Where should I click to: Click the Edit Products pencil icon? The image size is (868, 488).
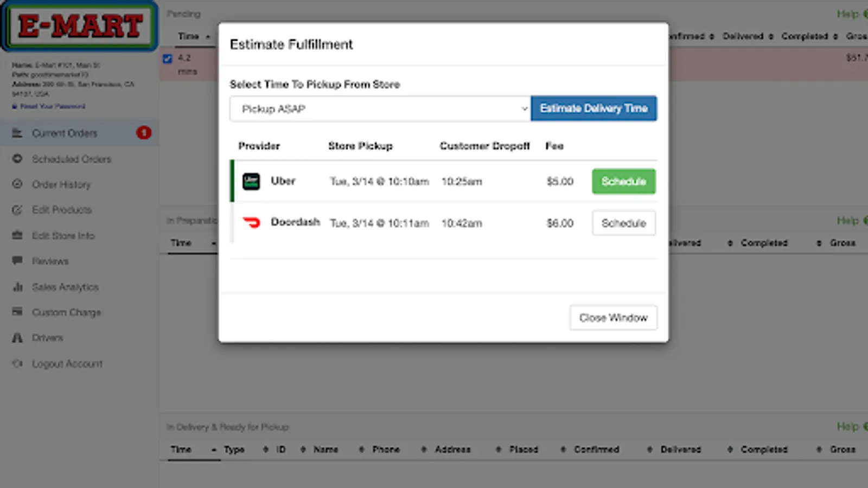click(17, 210)
